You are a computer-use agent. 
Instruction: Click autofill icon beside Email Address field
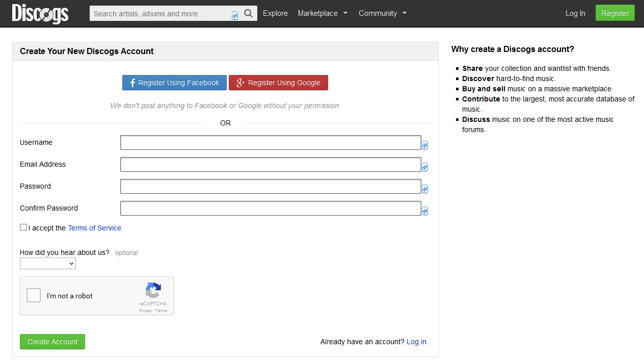pos(425,167)
